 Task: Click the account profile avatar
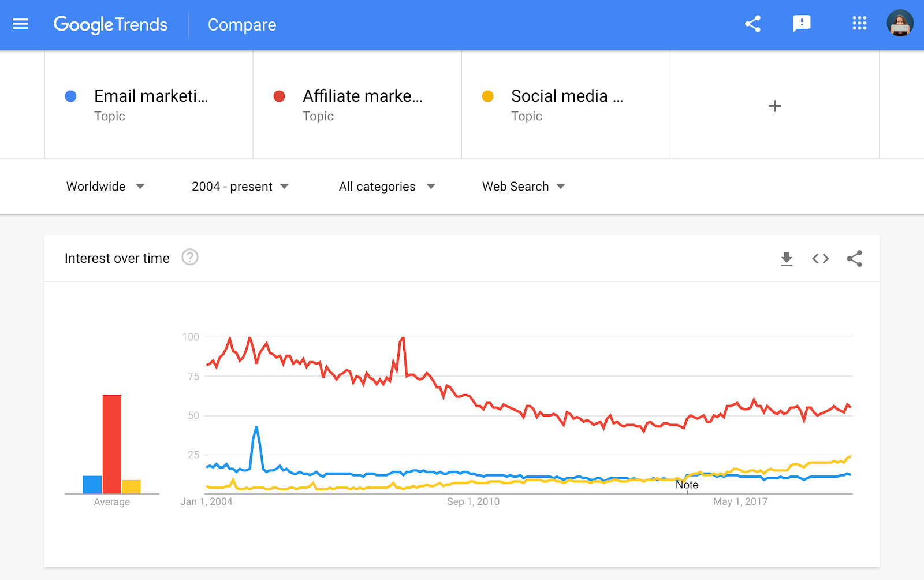tap(900, 24)
